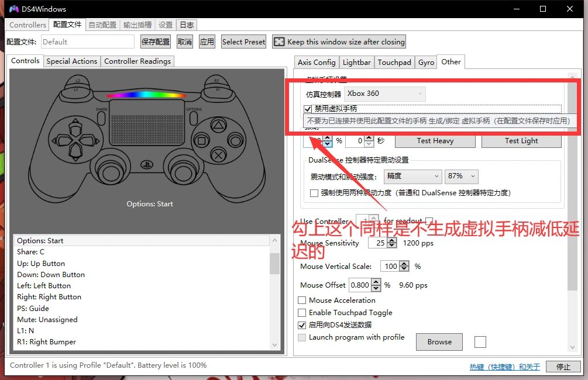Click the Square button on the controller image
588x380 pixels.
click(201, 141)
